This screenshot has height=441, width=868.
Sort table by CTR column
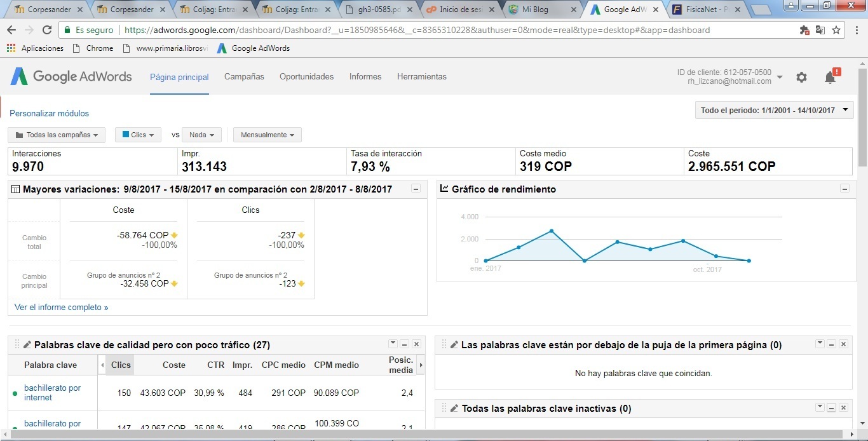(x=215, y=365)
